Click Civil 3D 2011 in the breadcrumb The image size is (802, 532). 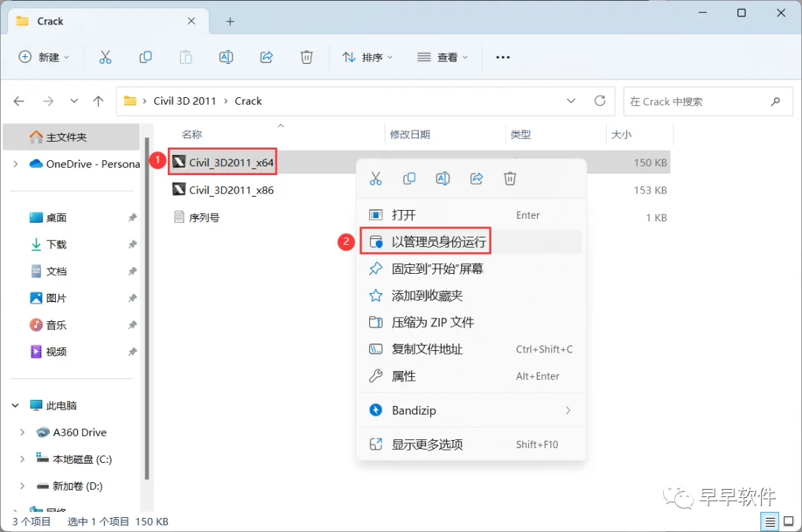tap(185, 101)
